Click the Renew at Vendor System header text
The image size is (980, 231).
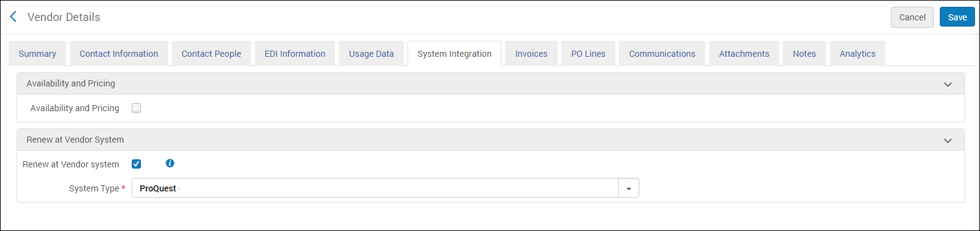[x=75, y=140]
